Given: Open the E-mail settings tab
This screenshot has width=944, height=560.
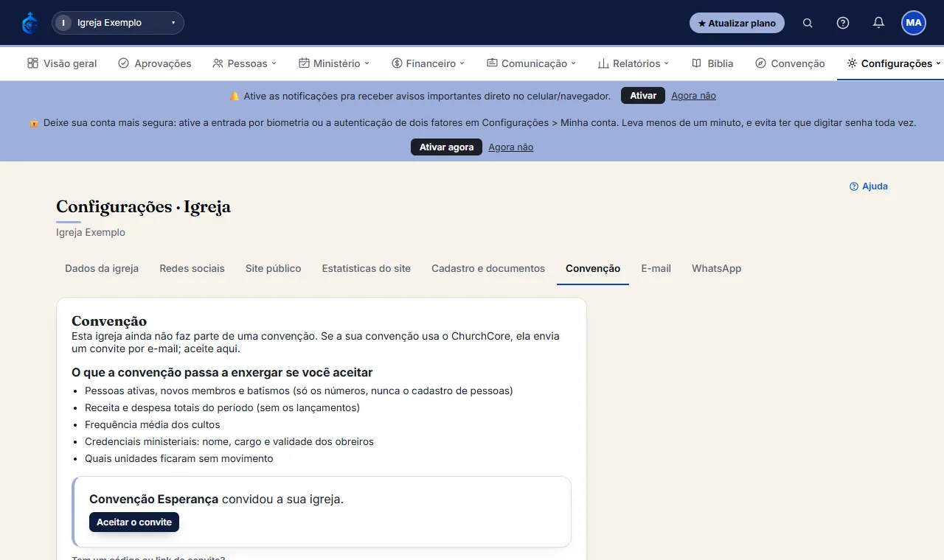Looking at the screenshot, I should [656, 269].
